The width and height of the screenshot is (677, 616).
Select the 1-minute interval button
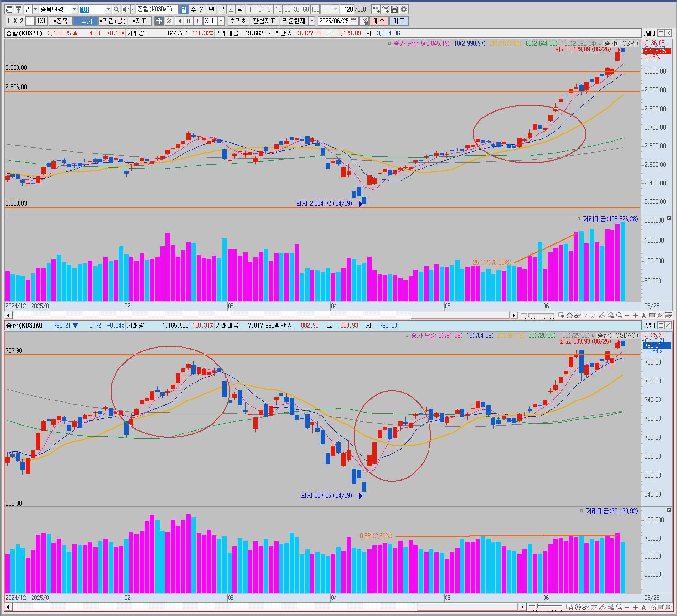click(250, 9)
